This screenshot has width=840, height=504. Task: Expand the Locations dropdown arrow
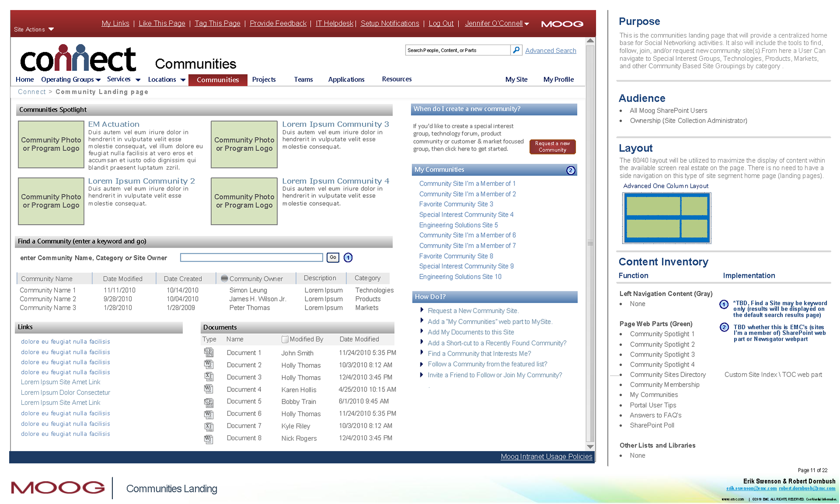[x=183, y=80]
